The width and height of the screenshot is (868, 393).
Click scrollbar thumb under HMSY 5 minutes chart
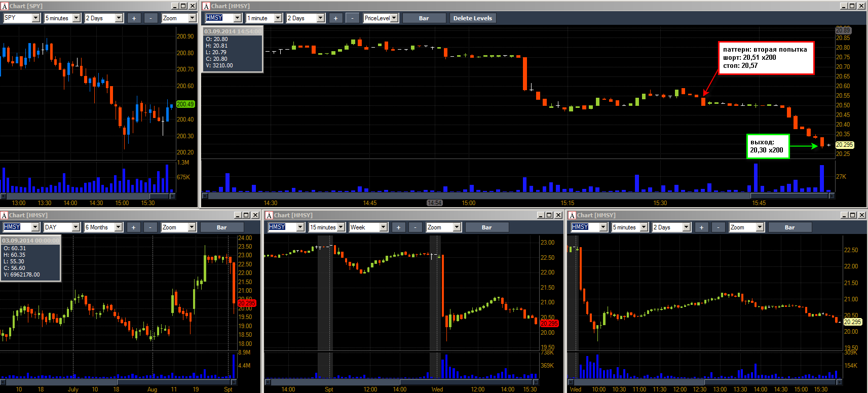click(x=770, y=382)
